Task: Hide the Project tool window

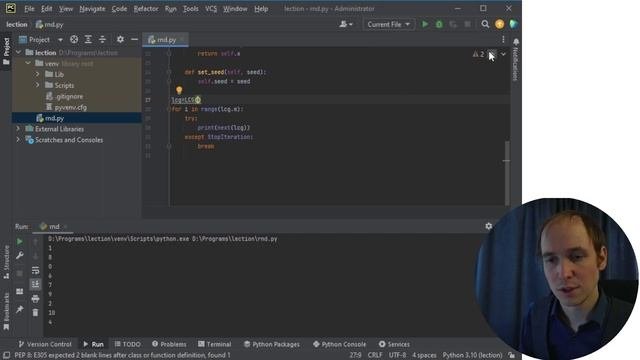Action: 134,40
